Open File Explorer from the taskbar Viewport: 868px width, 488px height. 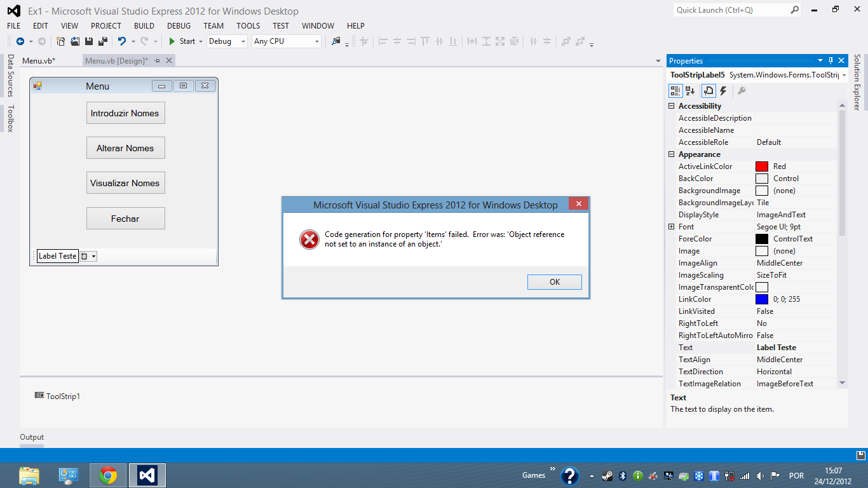pos(29,475)
